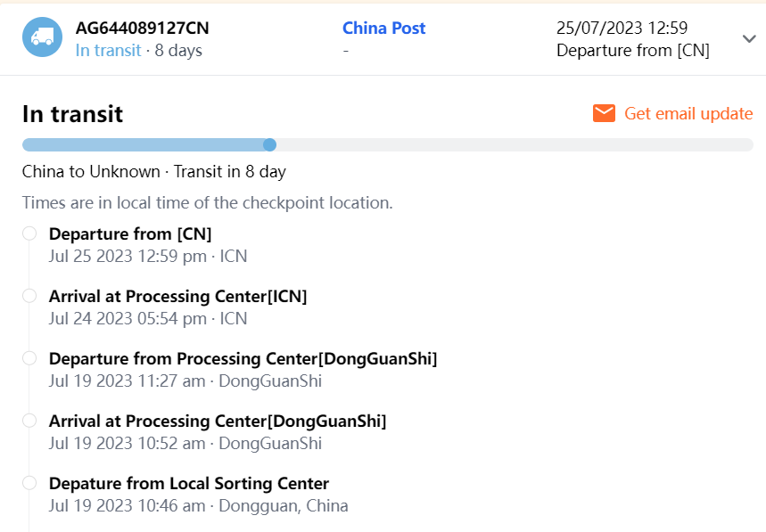Screen dimensions: 766x532
Task: Click the blue progress bar handle
Action: 270,144
